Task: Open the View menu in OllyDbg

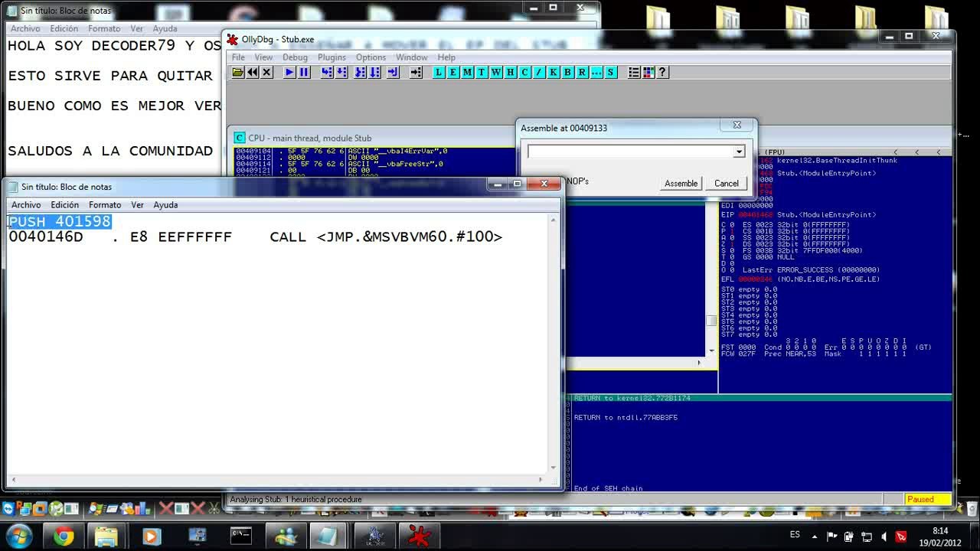Action: (x=263, y=57)
